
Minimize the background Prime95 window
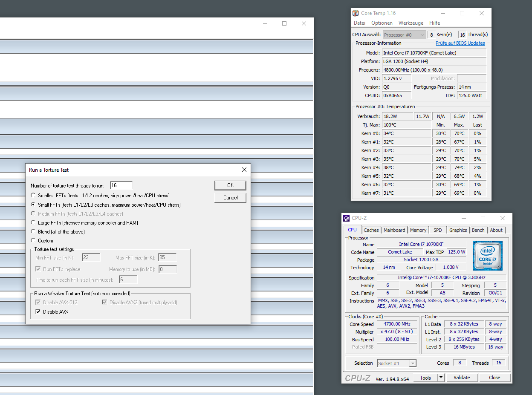pos(265,23)
